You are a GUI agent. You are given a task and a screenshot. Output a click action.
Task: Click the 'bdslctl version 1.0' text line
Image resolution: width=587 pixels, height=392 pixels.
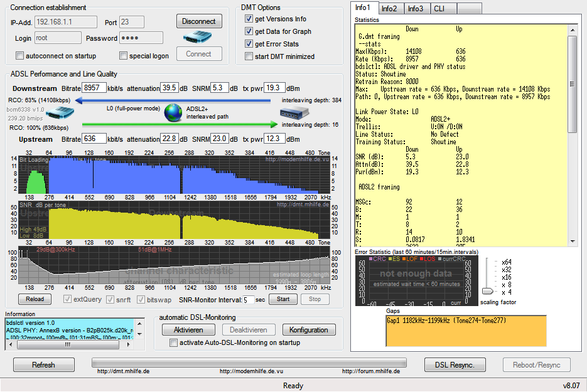point(30,323)
